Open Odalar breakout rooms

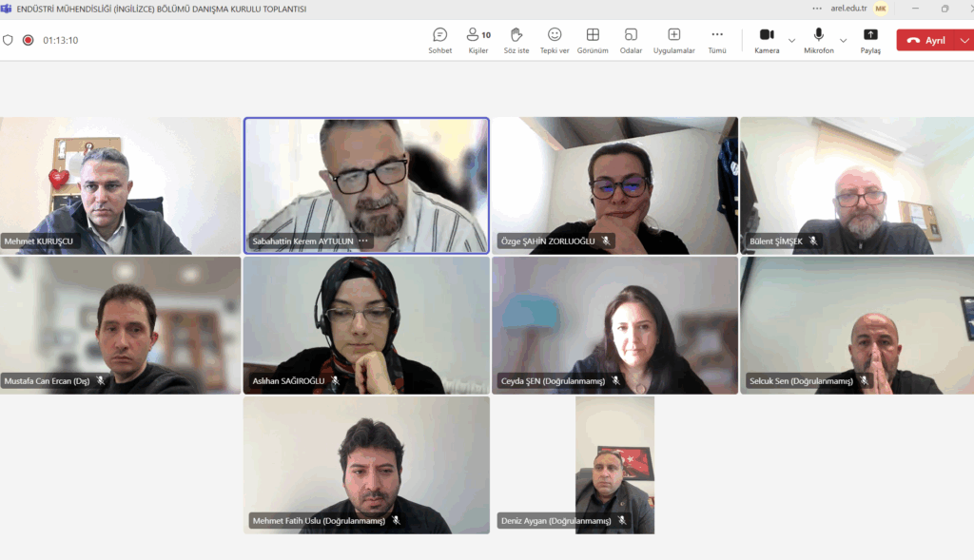(x=631, y=40)
